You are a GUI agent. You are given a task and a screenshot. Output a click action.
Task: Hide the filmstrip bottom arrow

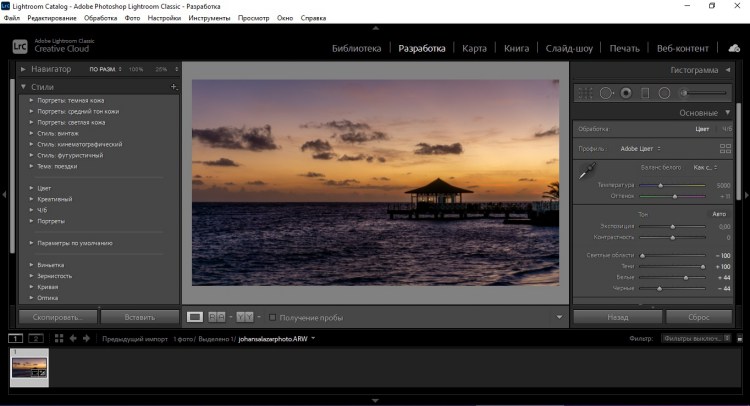coord(375,401)
